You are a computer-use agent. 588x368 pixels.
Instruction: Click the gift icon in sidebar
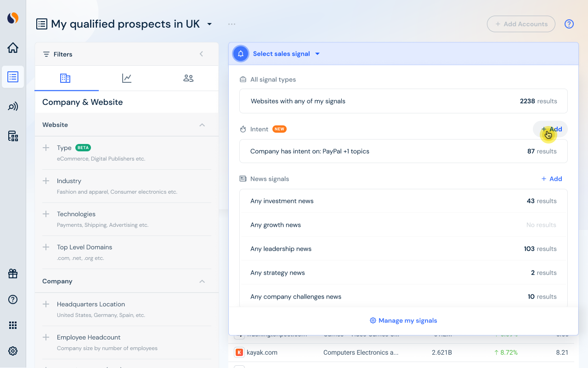[13, 274]
